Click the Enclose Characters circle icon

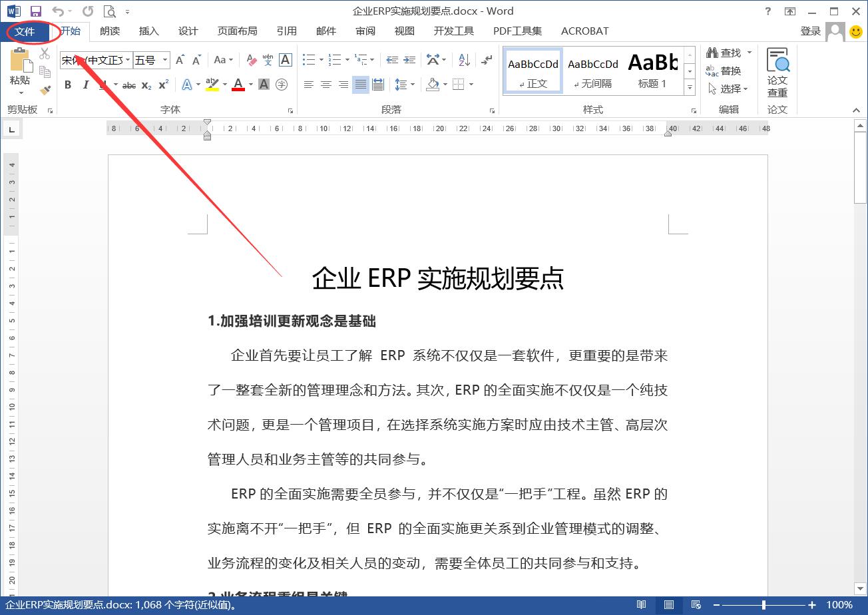click(x=282, y=85)
